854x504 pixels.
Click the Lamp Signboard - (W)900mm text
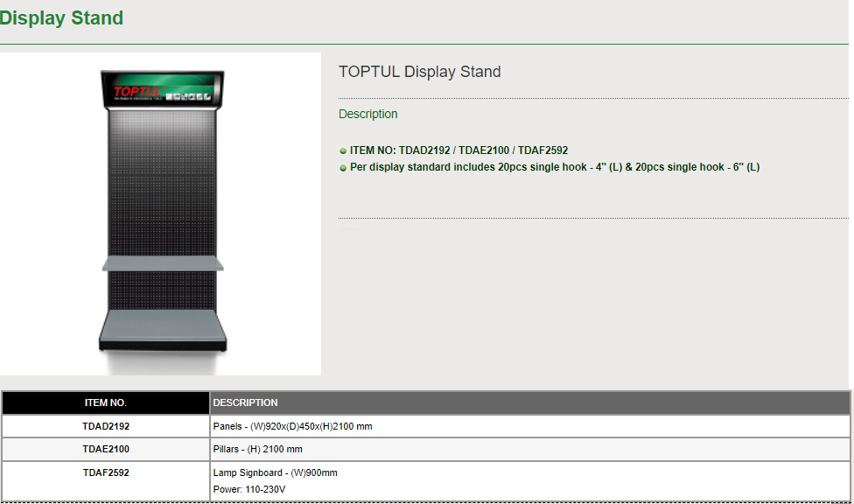pos(275,472)
